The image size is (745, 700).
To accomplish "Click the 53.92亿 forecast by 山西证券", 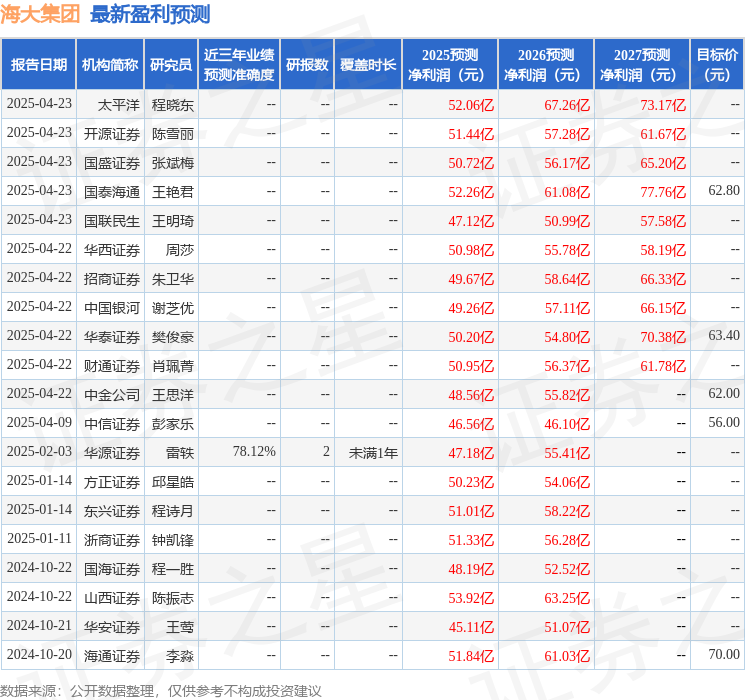I will tap(471, 597).
